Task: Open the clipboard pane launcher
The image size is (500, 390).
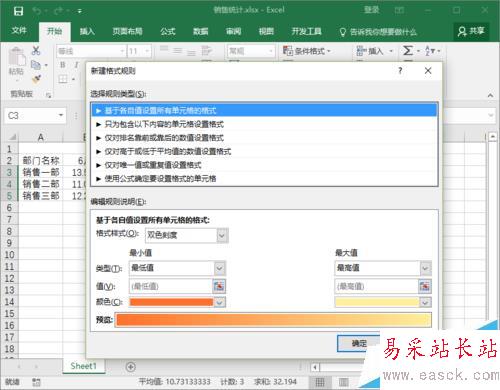Action: pyautogui.click(x=49, y=95)
